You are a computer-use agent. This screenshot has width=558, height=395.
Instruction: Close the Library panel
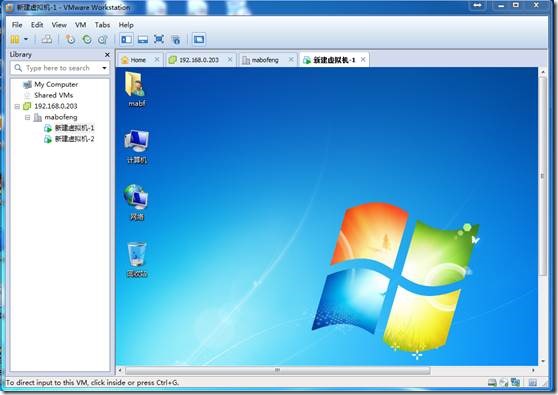107,55
